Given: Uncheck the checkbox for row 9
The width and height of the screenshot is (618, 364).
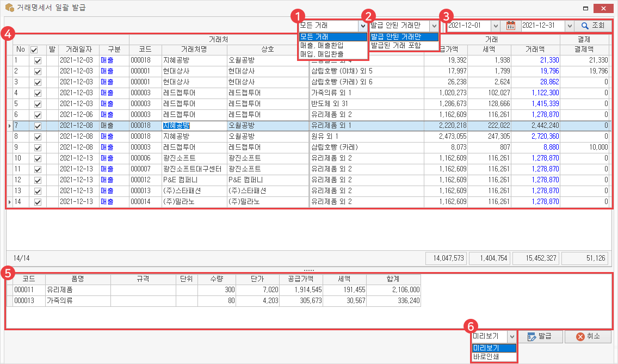Looking at the screenshot, I should (x=38, y=147).
